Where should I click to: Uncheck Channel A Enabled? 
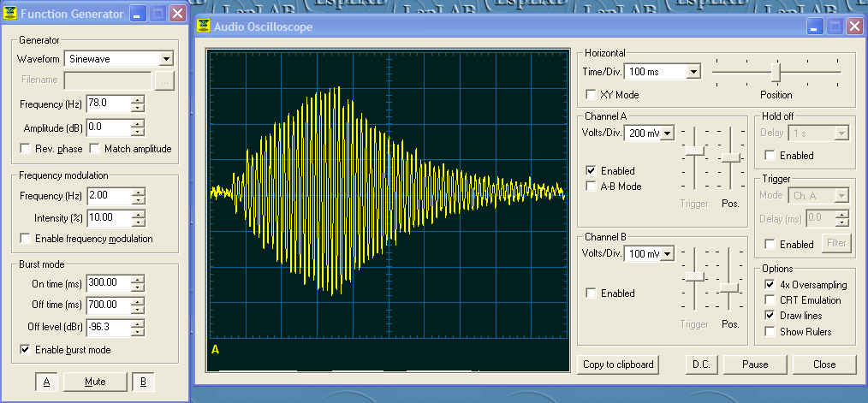pos(591,171)
